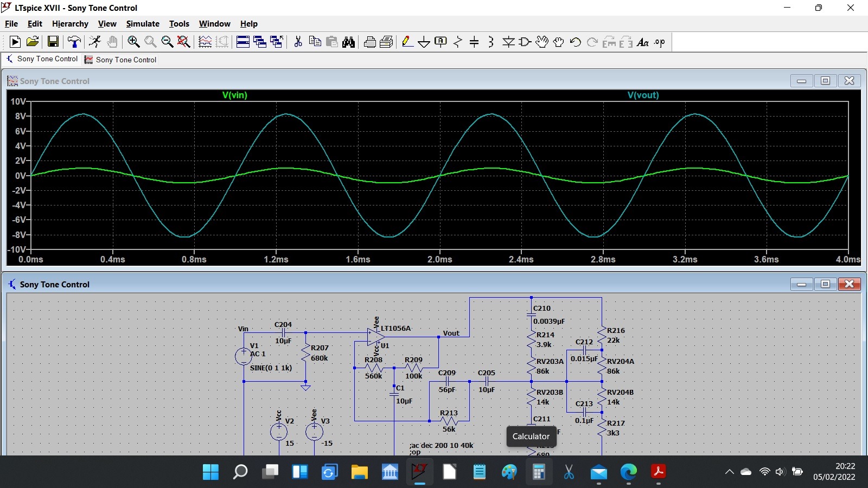Open the Simulate menu

pyautogui.click(x=143, y=24)
